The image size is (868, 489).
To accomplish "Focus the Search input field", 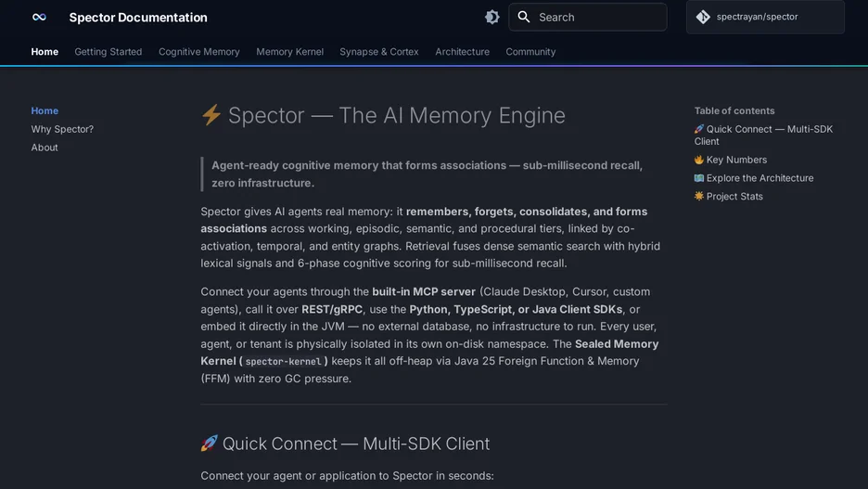I will click(588, 18).
